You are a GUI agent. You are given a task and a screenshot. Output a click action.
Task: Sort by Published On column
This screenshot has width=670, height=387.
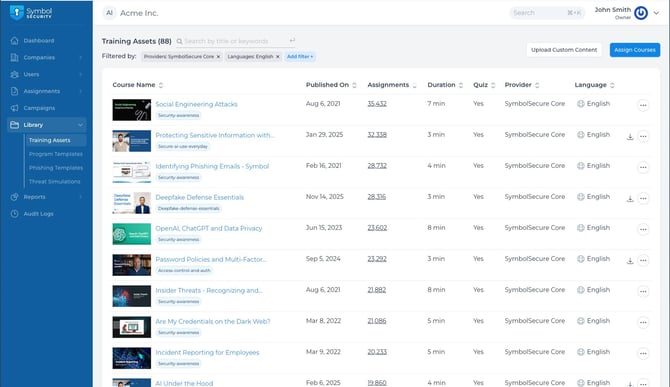point(354,85)
